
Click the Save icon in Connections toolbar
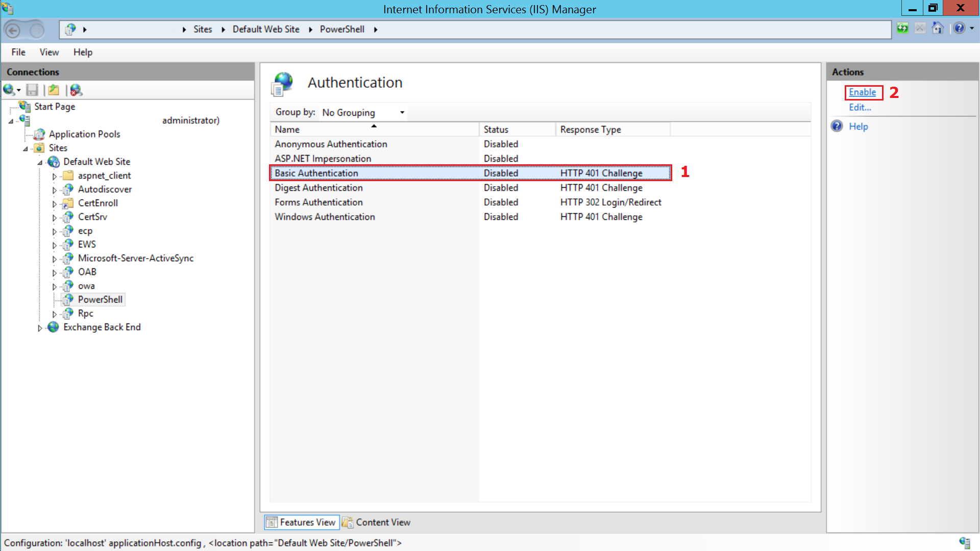32,90
